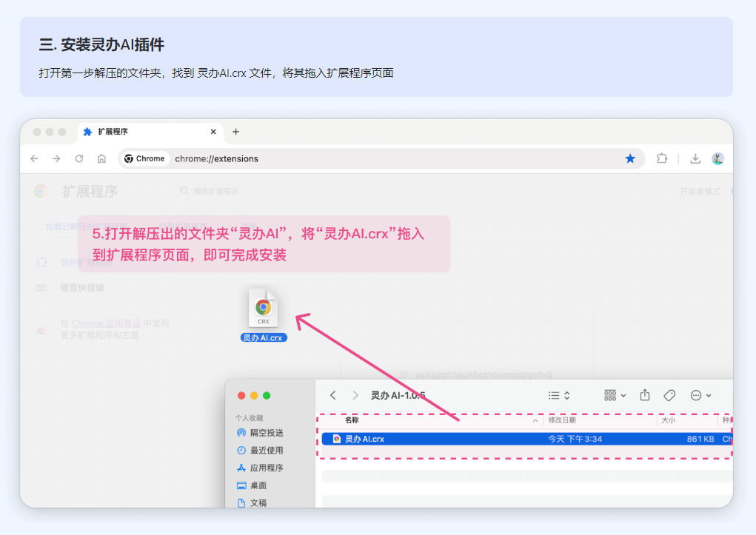The width and height of the screenshot is (756, 535).
Task: Click the Finder tag icon
Action: (669, 395)
